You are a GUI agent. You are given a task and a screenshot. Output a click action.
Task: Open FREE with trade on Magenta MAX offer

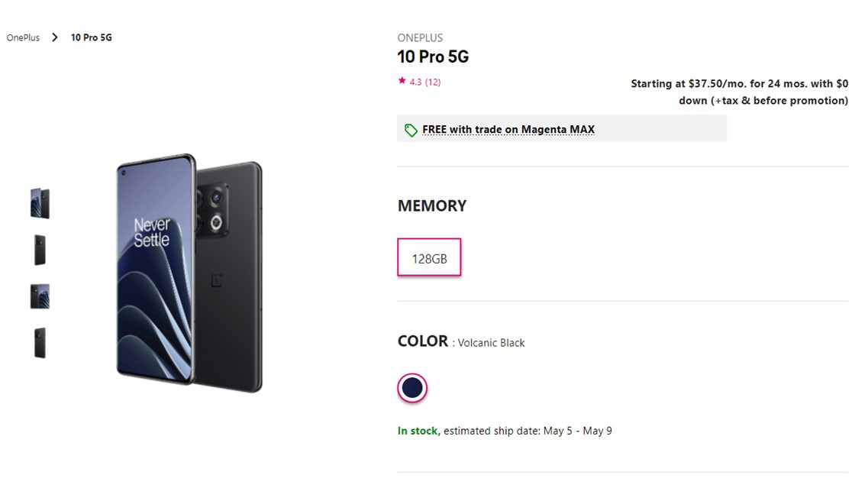click(508, 130)
